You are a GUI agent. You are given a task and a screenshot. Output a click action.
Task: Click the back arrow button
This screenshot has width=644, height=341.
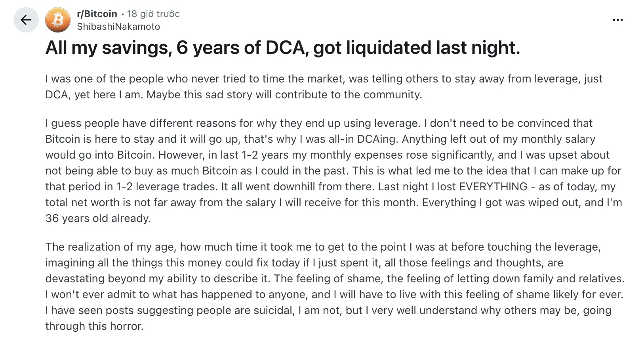26,20
